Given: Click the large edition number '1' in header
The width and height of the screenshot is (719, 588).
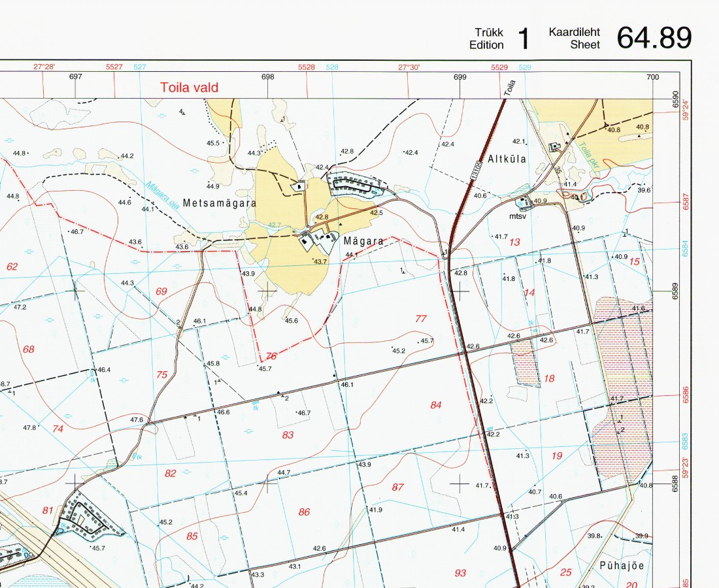Looking at the screenshot, I should tap(523, 39).
